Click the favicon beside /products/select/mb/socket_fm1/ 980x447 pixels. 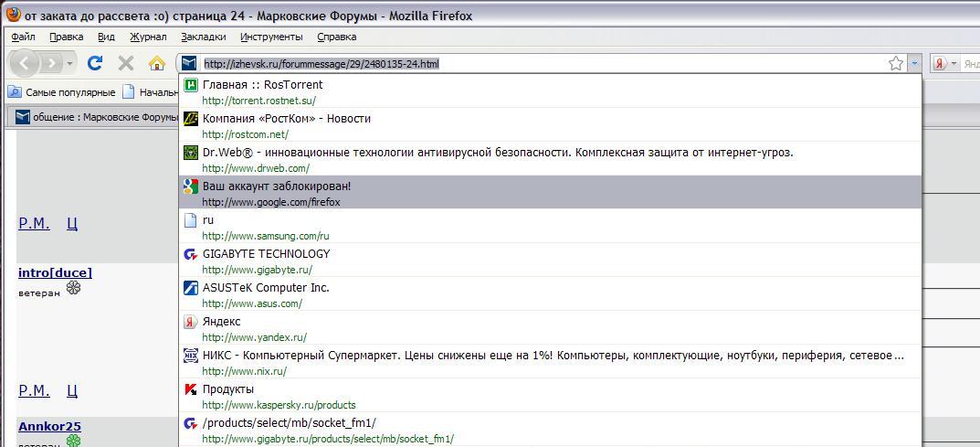tap(191, 423)
